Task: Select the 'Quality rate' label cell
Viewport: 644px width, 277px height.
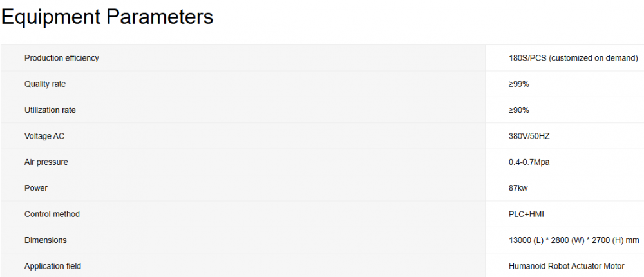Action: pos(45,84)
